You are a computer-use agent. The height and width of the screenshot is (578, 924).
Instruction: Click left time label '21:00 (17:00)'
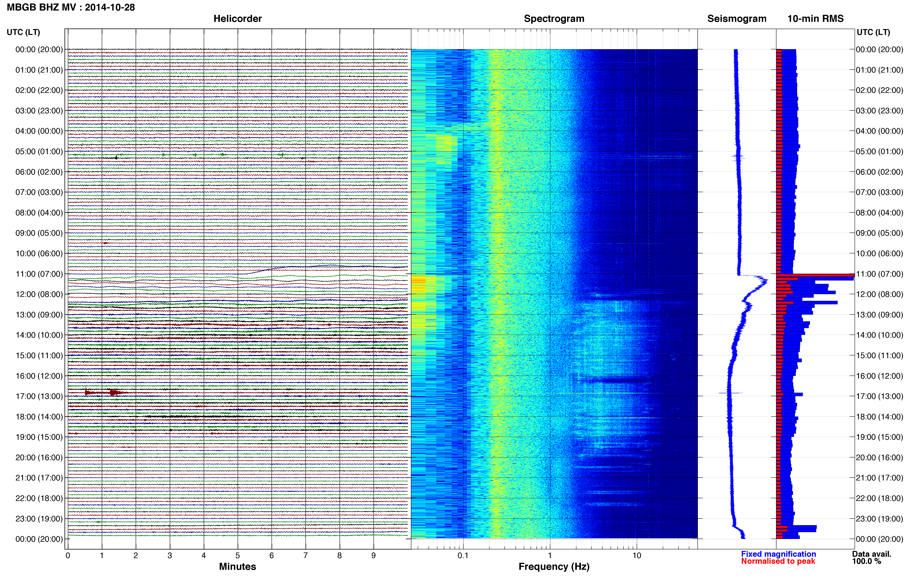pyautogui.click(x=39, y=478)
